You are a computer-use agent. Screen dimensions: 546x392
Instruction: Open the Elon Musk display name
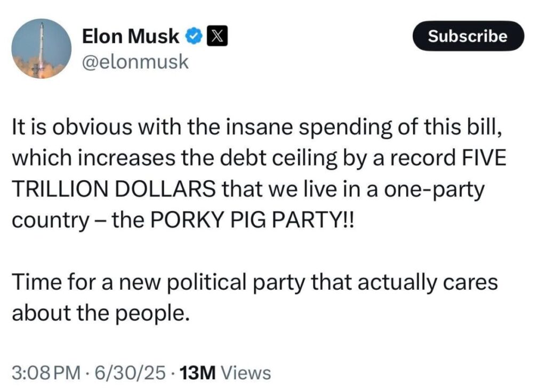[x=131, y=37]
